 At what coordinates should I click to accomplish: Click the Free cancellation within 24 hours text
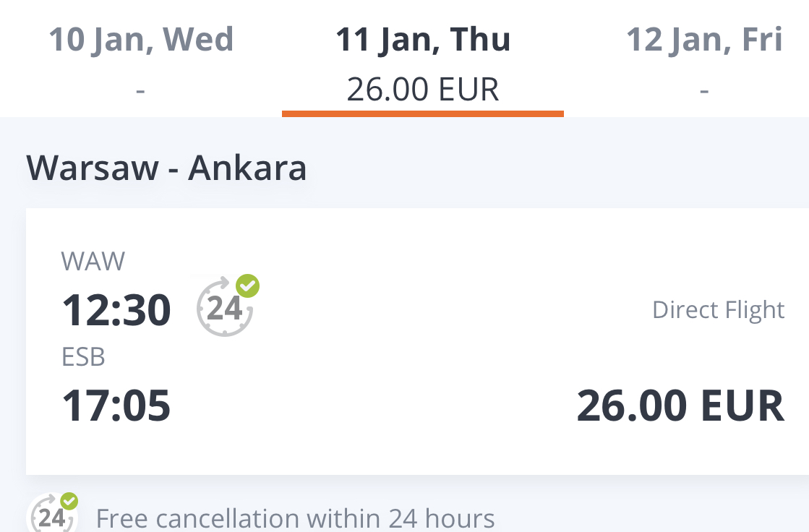coord(295,518)
